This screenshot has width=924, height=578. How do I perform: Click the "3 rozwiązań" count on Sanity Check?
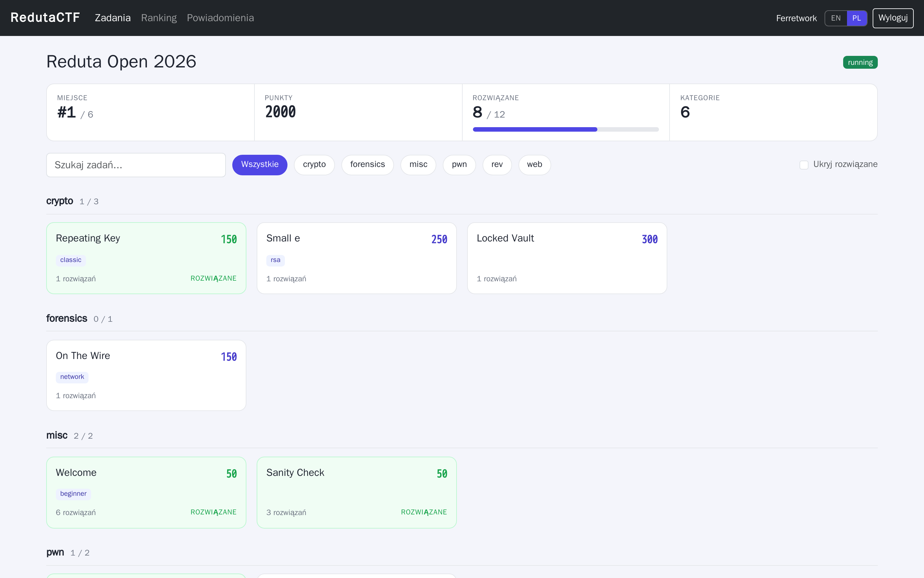click(x=286, y=512)
